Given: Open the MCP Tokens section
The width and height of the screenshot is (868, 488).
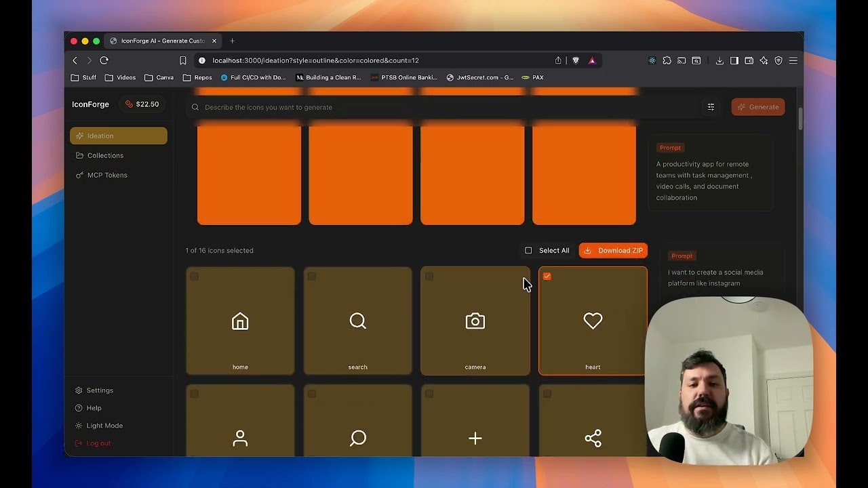Looking at the screenshot, I should click(119, 175).
